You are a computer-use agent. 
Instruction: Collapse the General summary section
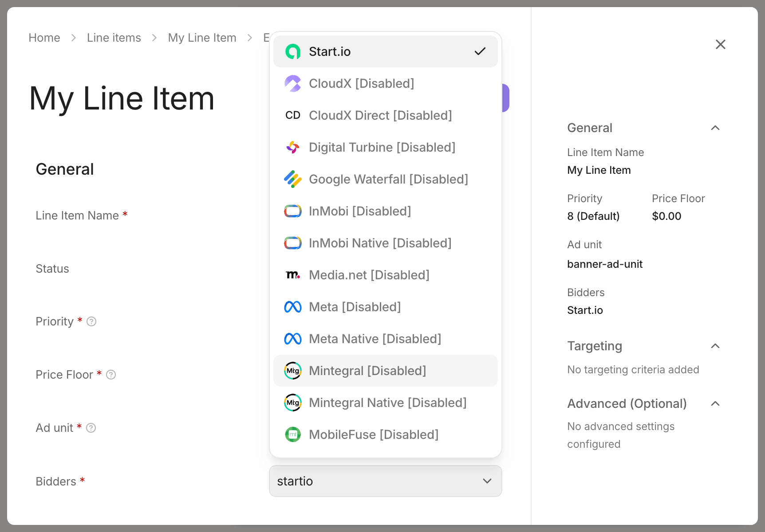[x=715, y=128]
